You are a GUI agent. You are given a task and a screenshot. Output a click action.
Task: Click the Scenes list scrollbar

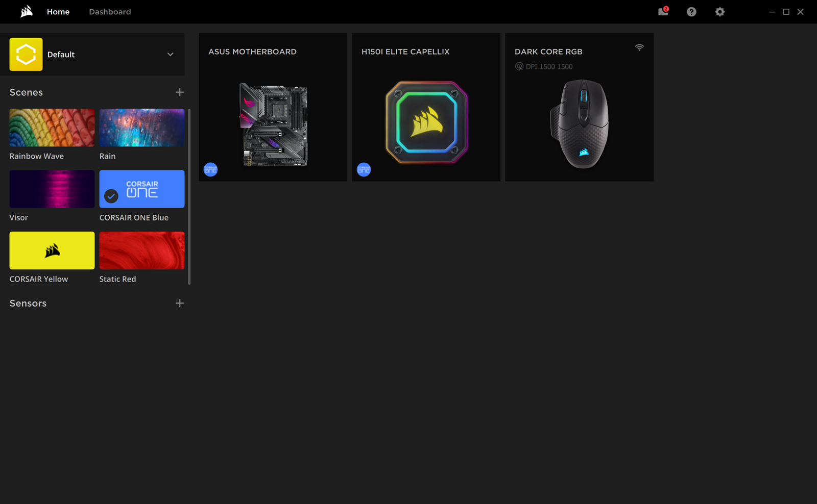click(x=189, y=196)
